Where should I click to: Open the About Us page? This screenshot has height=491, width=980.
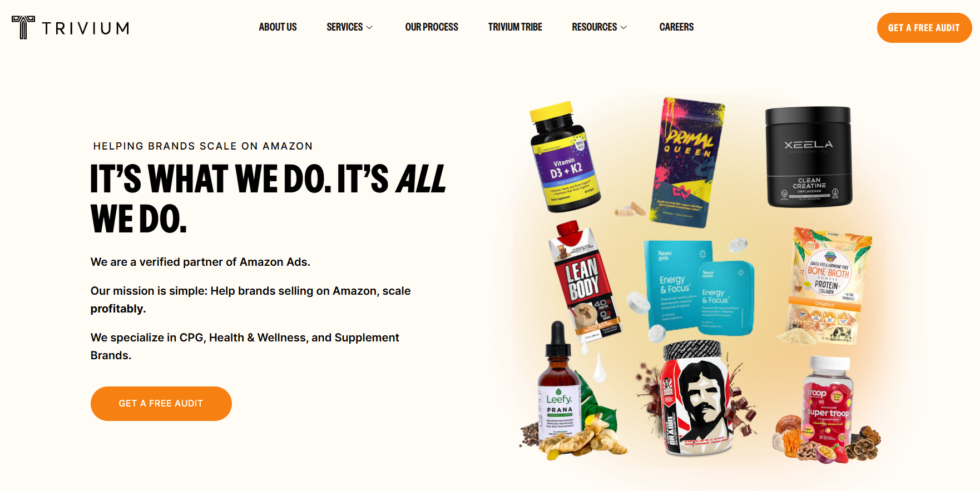click(x=278, y=27)
